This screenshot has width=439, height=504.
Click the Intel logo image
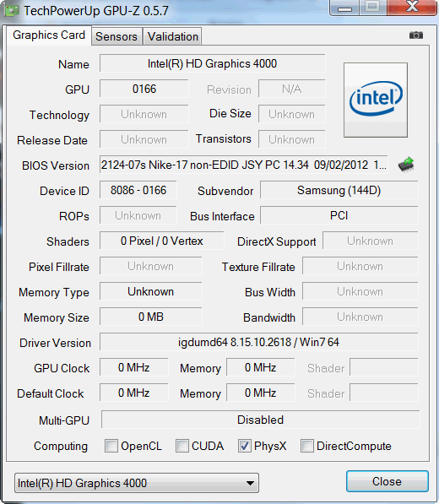click(x=376, y=100)
